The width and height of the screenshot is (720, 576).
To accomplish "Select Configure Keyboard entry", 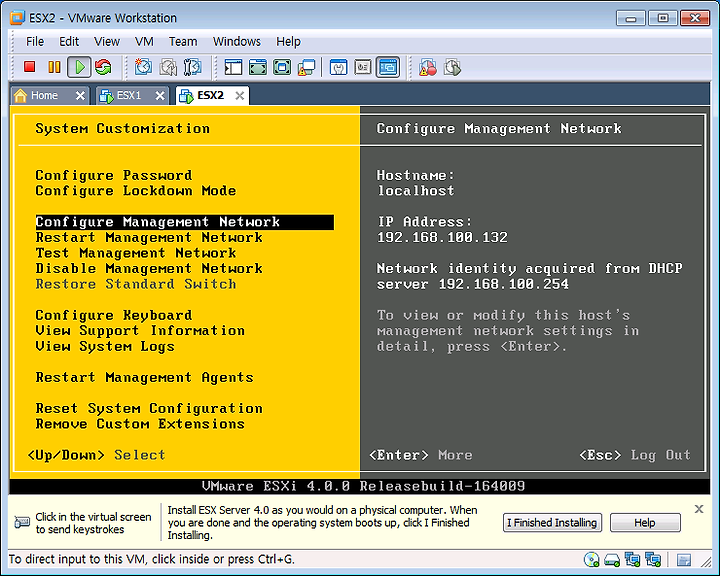I will pyautogui.click(x=114, y=316).
